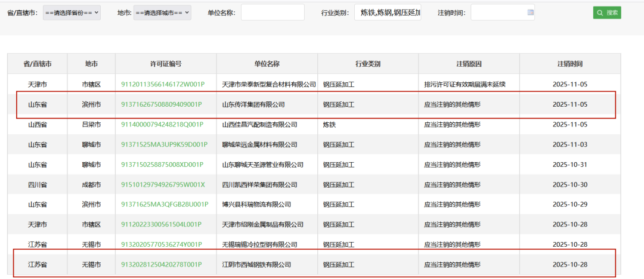Open permit link 91371625MA3QFGB28U001P
The image size is (644, 279).
tap(165, 204)
